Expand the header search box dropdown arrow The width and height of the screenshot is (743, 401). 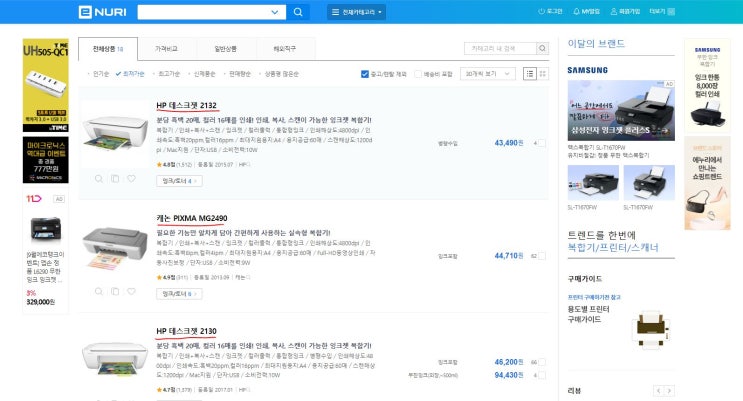coord(274,12)
